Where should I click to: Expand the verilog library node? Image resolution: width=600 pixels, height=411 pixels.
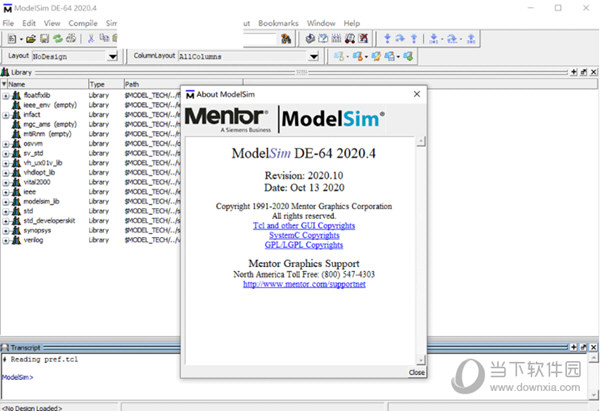click(x=6, y=241)
